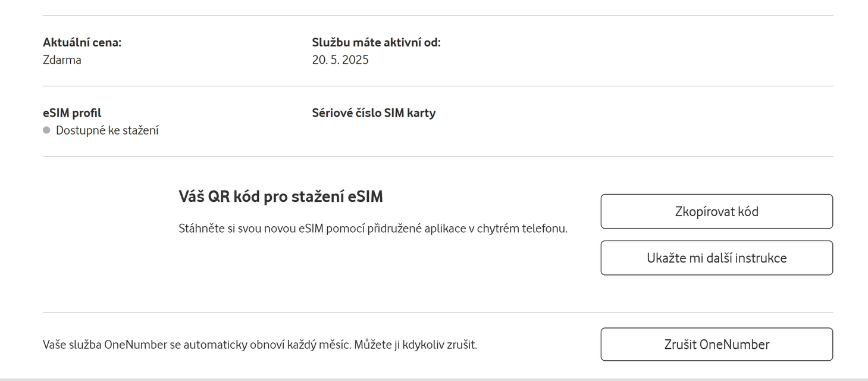Viewport: 868px width, 381px height.
Task: Select the Službu máte aktivní od label
Action: click(376, 42)
